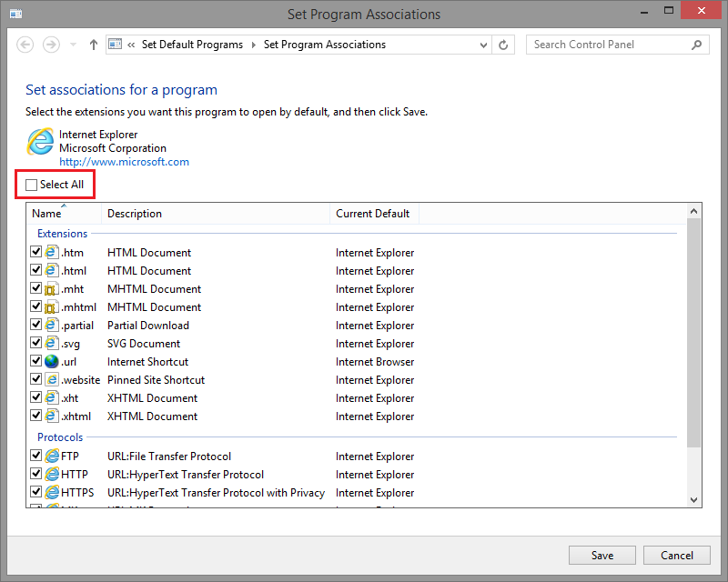Click the Cancel button

tap(676, 555)
